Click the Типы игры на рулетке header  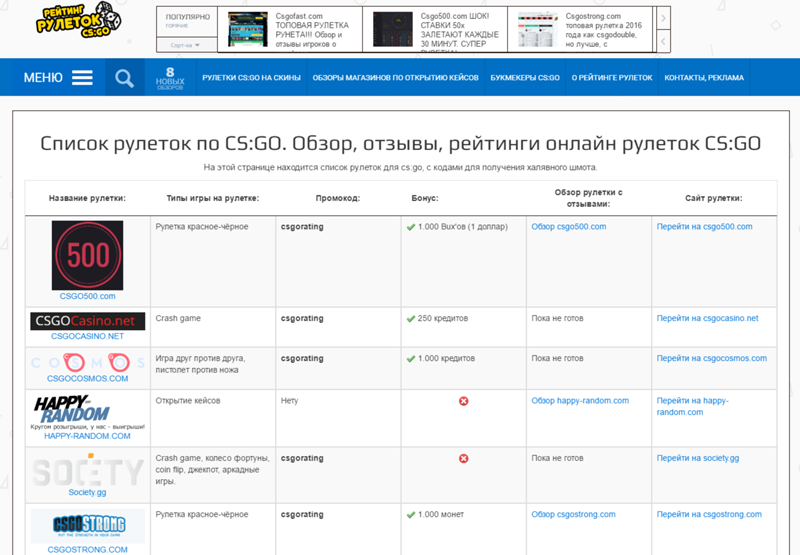coord(213,198)
